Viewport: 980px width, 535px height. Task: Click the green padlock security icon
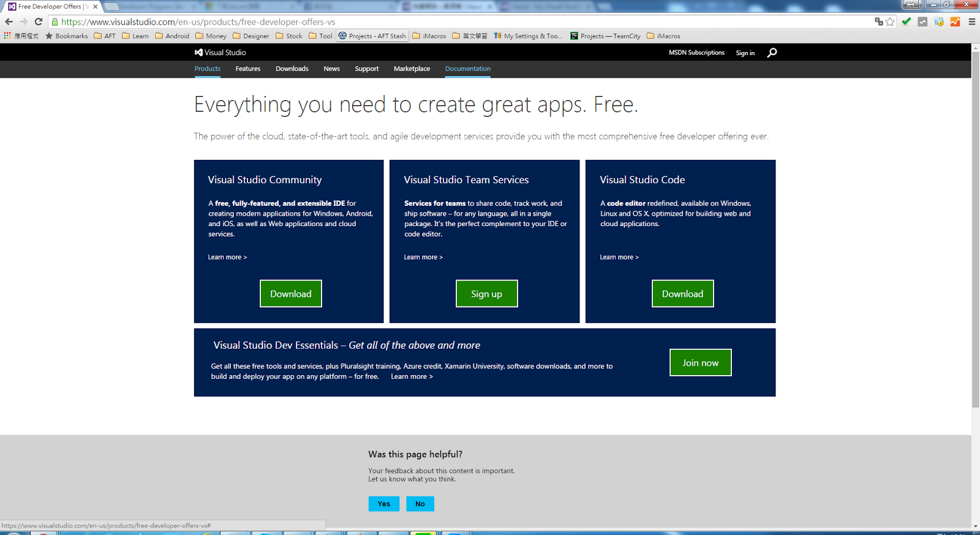click(55, 21)
